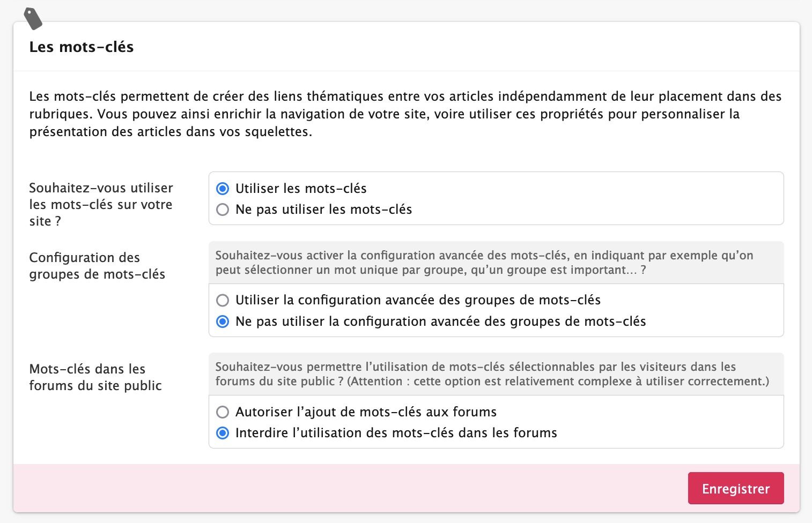This screenshot has width=812, height=523.
Task: Click the 'Les mots-clés' panel heading
Action: (82, 47)
